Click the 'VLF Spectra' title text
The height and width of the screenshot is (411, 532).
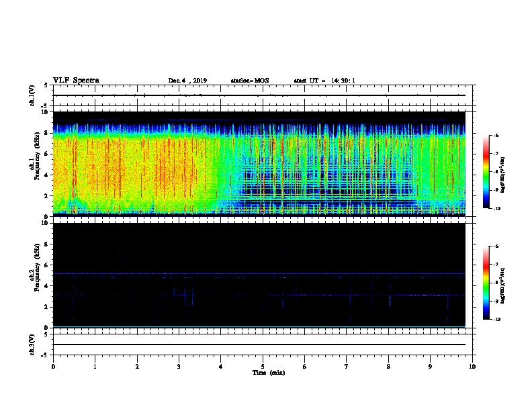coord(76,81)
